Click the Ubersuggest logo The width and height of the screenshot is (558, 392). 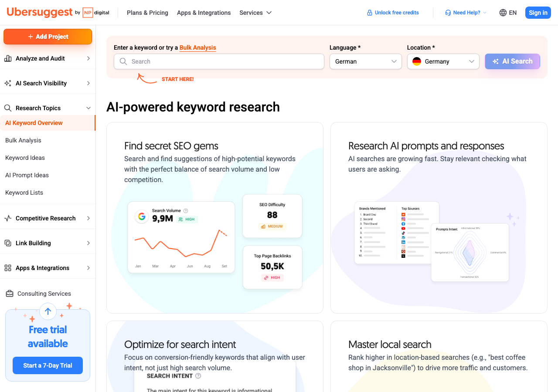coord(40,12)
